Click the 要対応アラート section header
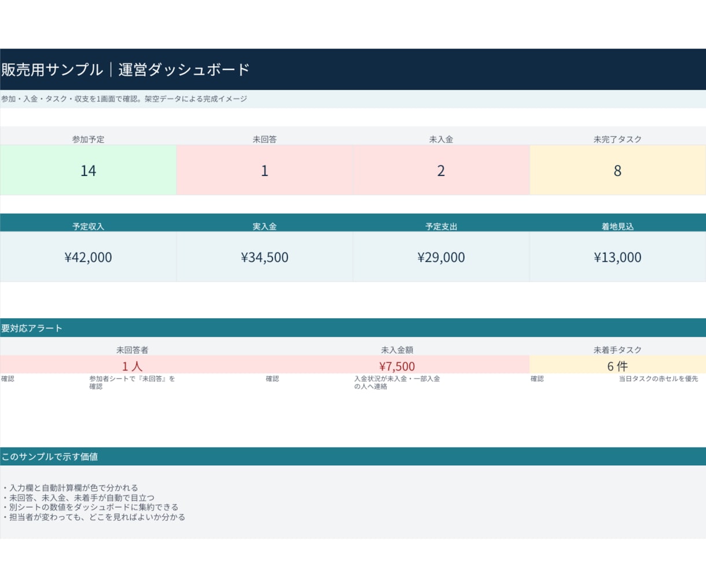 [353, 328]
